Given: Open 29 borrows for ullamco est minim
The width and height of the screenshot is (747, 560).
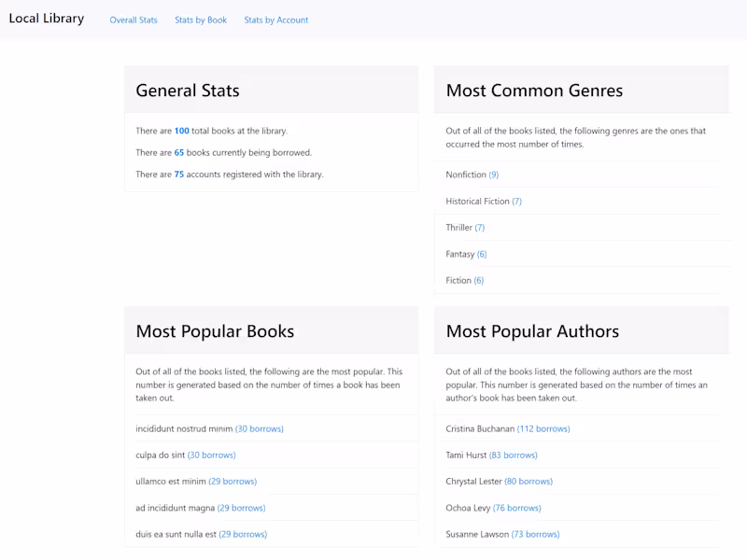Looking at the screenshot, I should pos(232,481).
